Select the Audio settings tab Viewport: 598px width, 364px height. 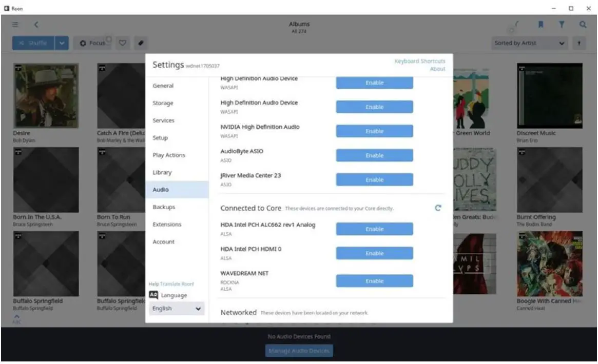tap(177, 190)
